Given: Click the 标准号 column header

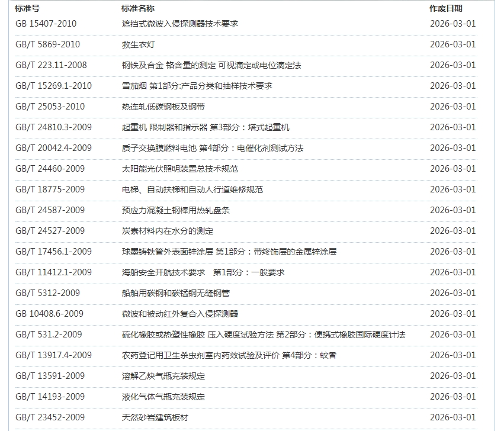Looking at the screenshot, I should (27, 9).
